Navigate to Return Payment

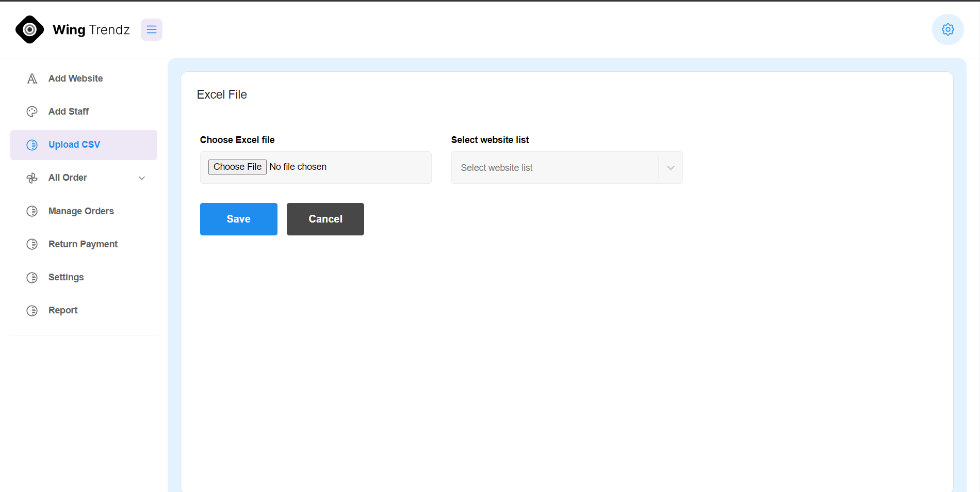coord(84,244)
